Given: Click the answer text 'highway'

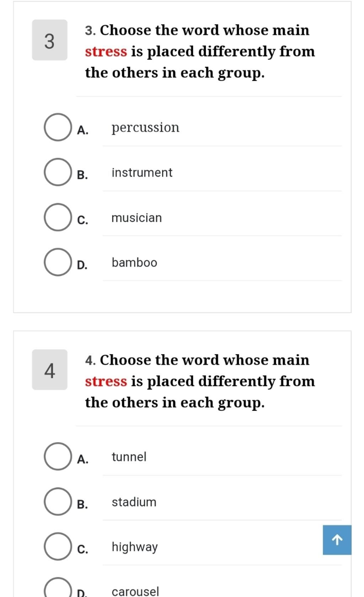Looking at the screenshot, I should 135,547.
